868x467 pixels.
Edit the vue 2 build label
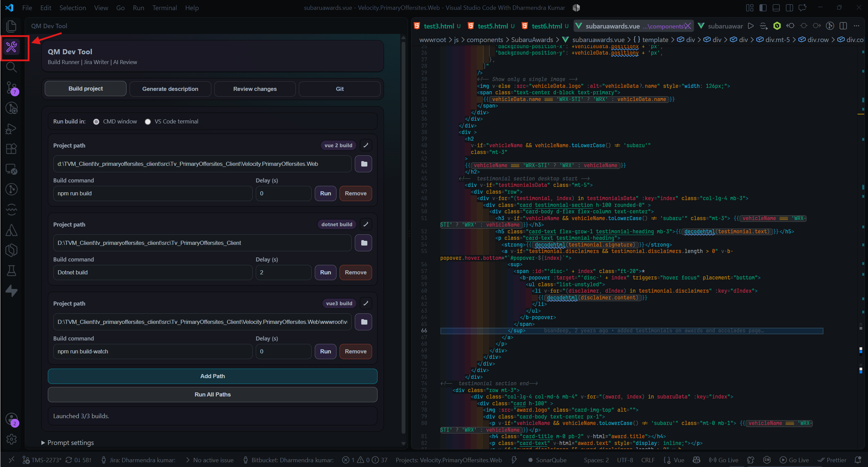[366, 145]
